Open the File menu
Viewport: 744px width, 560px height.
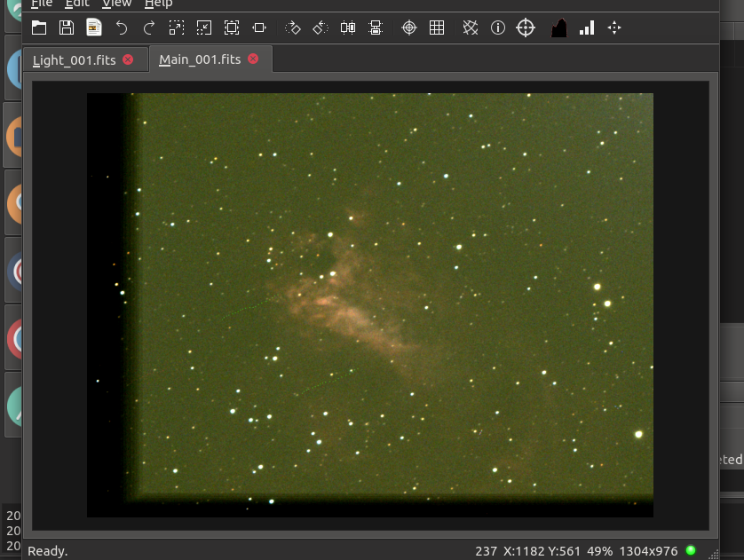[x=42, y=4]
